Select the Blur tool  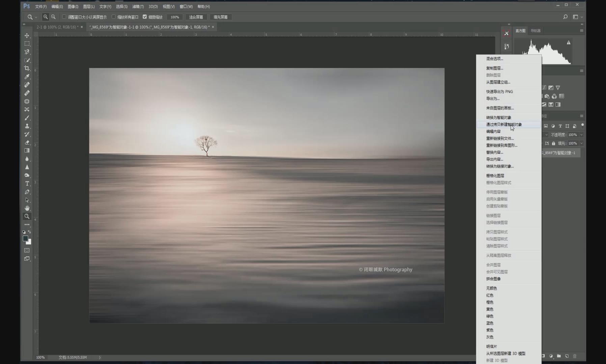pyautogui.click(x=27, y=159)
